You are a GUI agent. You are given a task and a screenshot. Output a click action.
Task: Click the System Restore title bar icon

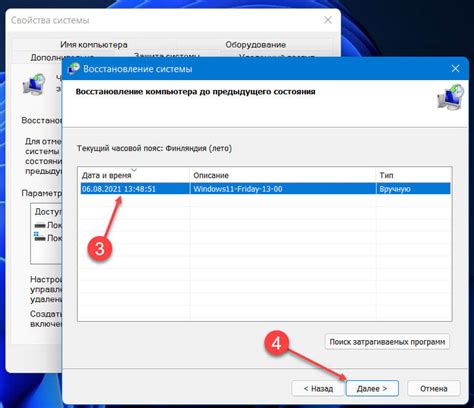tap(74, 69)
